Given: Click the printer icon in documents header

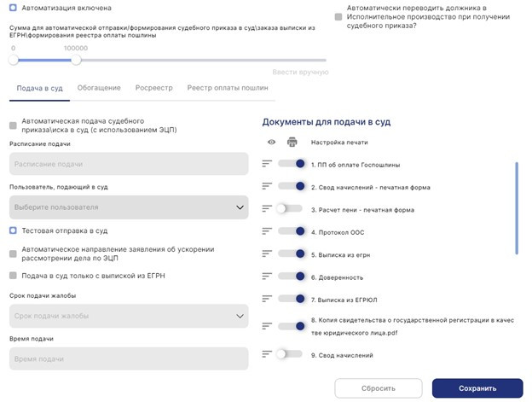Looking at the screenshot, I should click(292, 142).
